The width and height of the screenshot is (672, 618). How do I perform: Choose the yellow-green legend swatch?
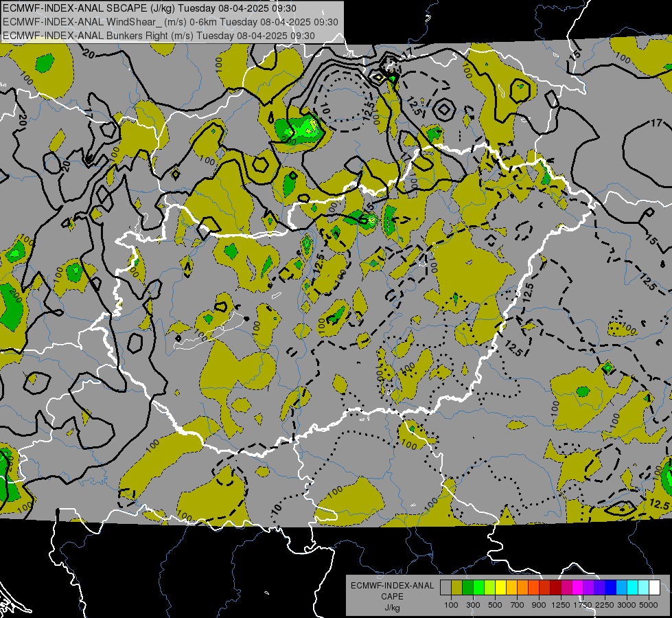489,588
